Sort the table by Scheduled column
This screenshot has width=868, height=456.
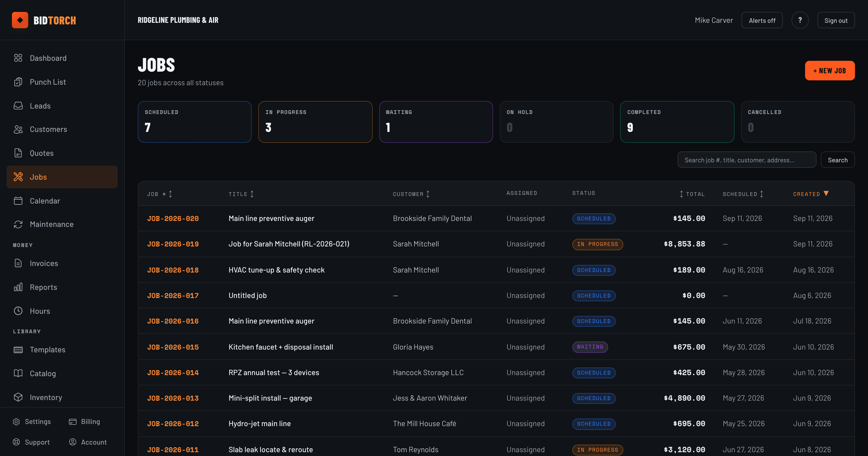point(743,194)
